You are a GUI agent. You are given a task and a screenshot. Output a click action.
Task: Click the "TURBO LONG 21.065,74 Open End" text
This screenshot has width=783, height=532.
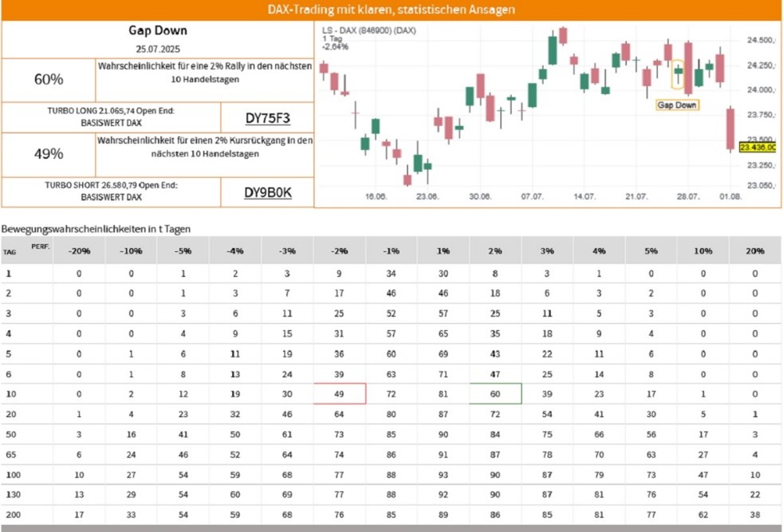click(111, 111)
